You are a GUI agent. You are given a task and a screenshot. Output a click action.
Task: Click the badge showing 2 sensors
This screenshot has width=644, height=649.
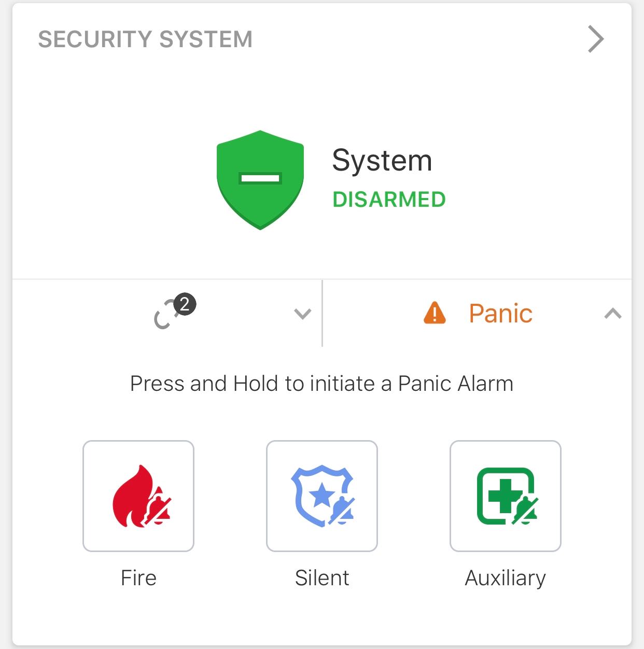coord(185,304)
